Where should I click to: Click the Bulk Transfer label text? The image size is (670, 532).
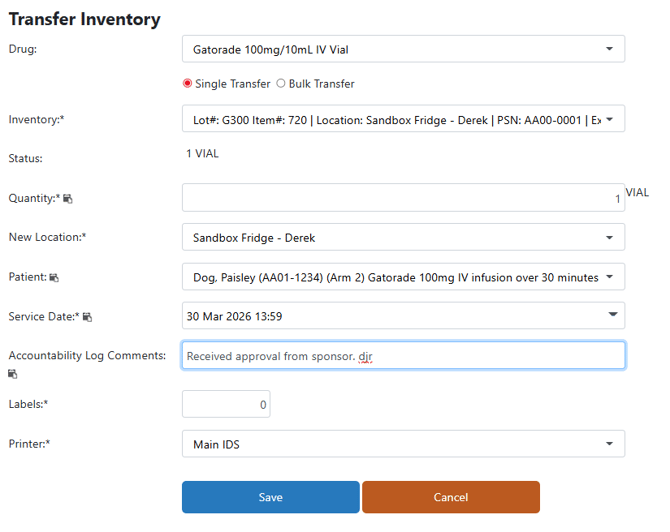(x=322, y=84)
